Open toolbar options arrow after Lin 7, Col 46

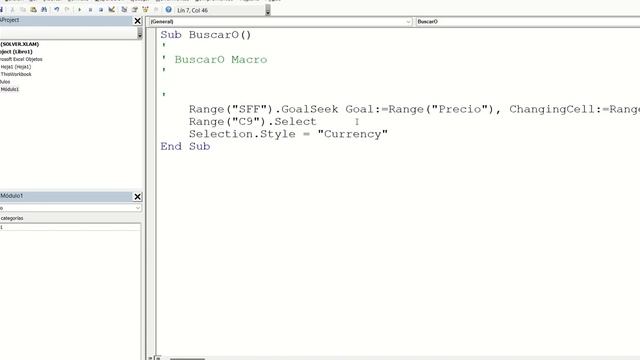click(x=268, y=11)
